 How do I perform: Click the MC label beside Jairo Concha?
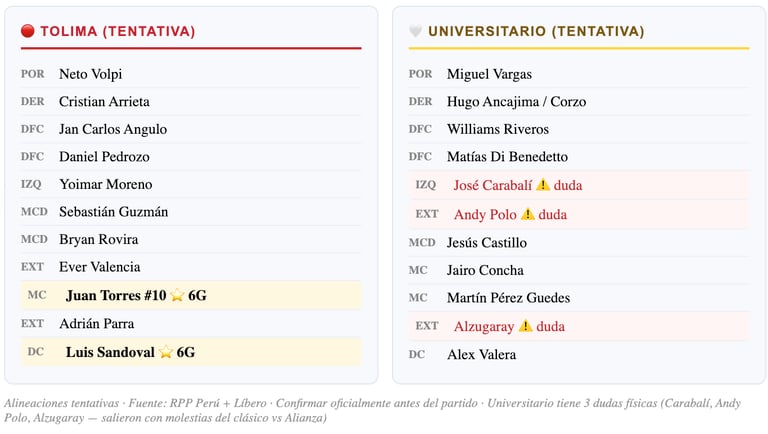click(x=418, y=270)
